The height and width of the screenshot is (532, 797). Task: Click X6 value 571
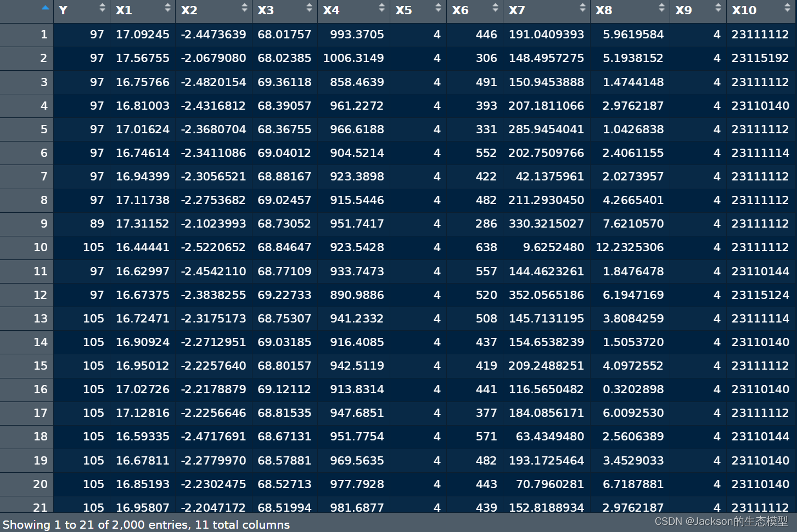[x=486, y=437]
